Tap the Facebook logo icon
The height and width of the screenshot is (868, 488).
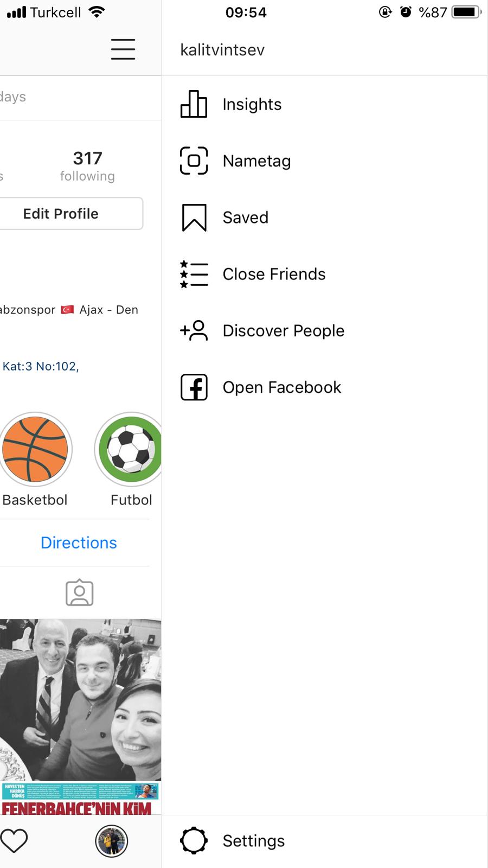click(x=194, y=387)
